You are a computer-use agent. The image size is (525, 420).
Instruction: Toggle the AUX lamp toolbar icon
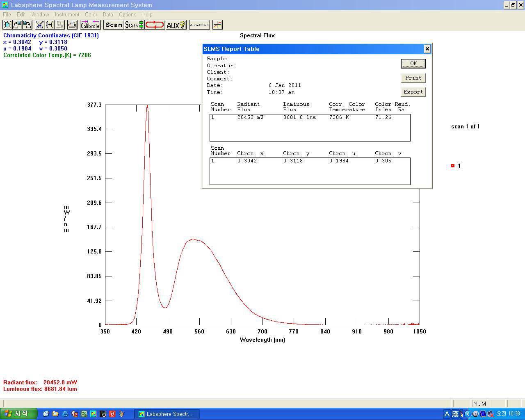(x=176, y=25)
